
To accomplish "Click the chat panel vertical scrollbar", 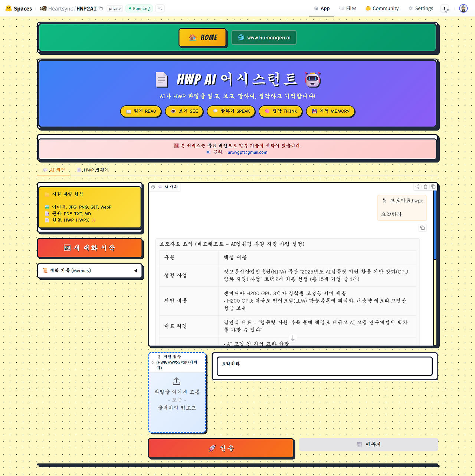I will pyautogui.click(x=435, y=225).
